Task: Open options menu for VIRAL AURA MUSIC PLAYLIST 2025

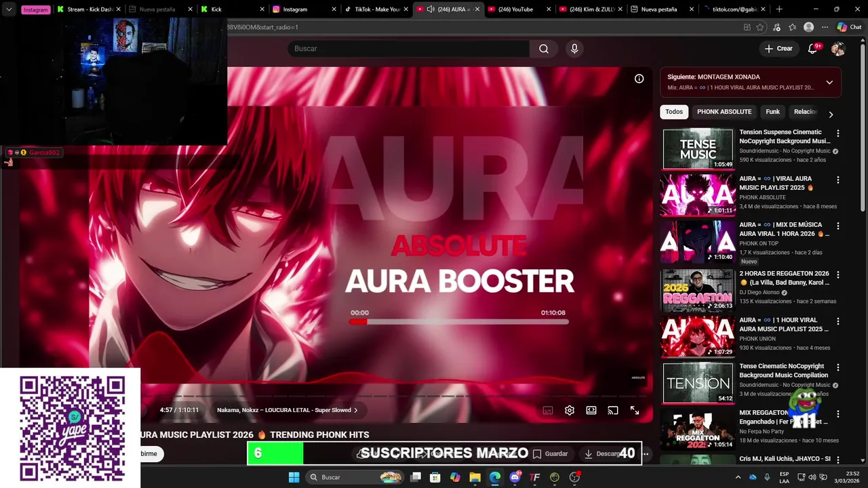Action: (838, 180)
